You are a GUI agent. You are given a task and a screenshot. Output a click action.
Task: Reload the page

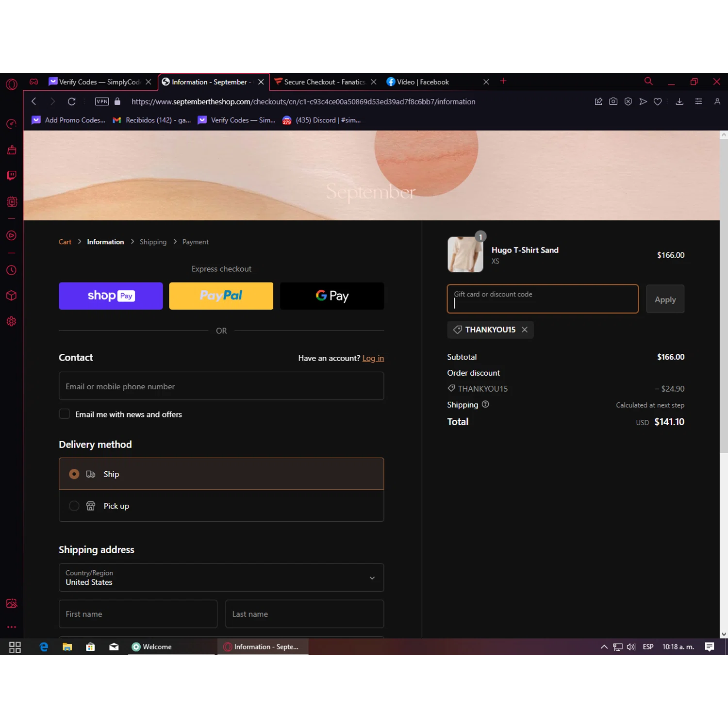[71, 101]
